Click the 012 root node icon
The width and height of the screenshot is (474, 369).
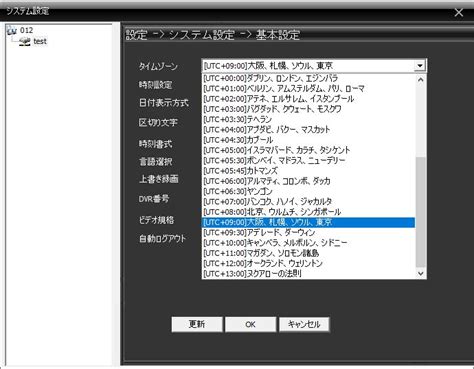(x=12, y=30)
